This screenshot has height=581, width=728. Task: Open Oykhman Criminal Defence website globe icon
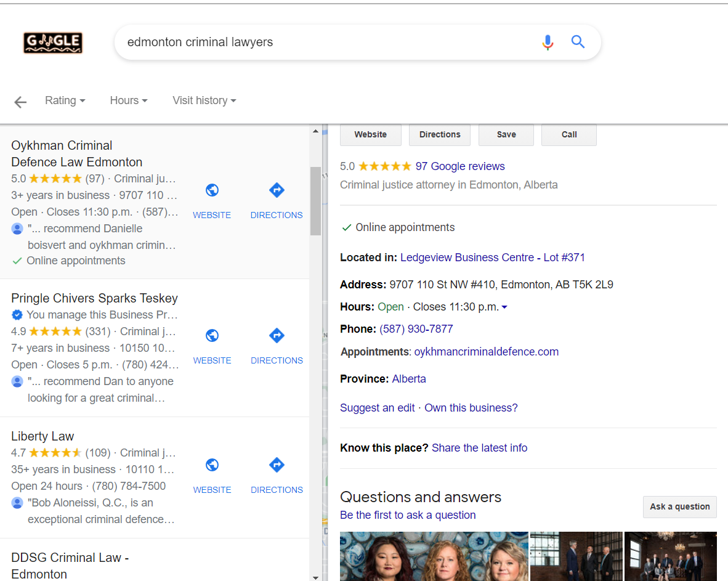pos(212,191)
